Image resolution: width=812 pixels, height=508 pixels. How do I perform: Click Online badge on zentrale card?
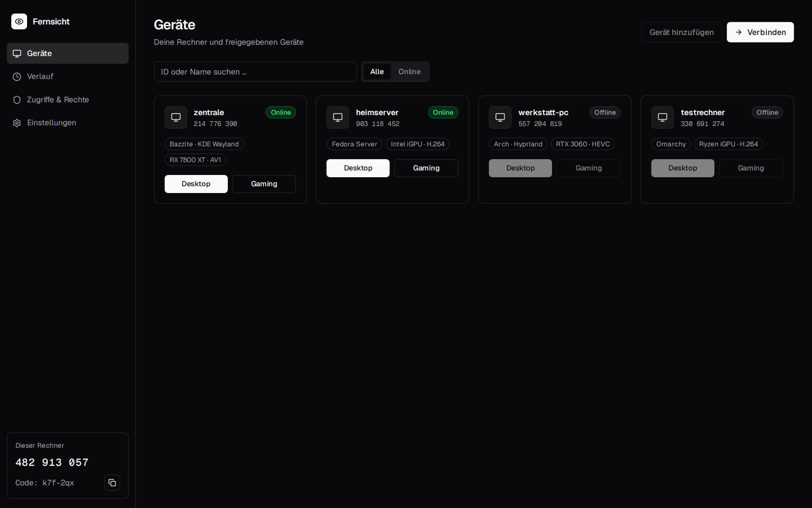(281, 113)
